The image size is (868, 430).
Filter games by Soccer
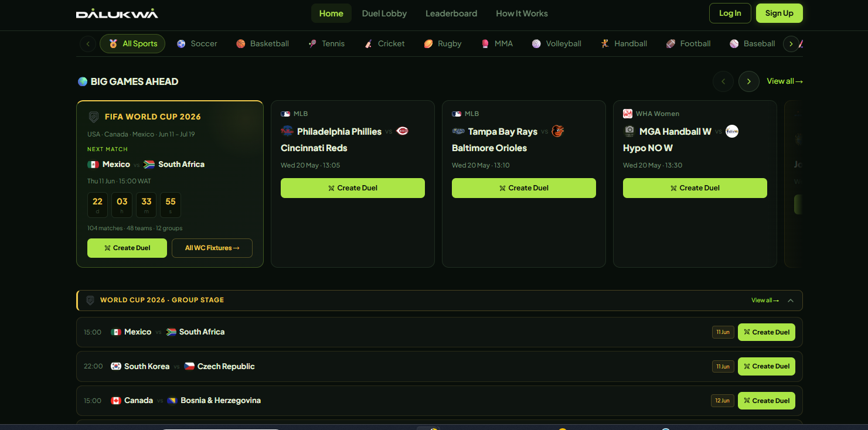coord(197,44)
